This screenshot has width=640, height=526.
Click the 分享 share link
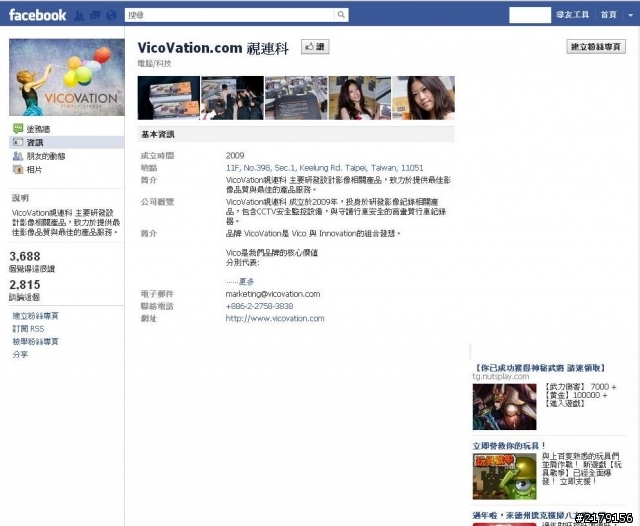[x=20, y=354]
